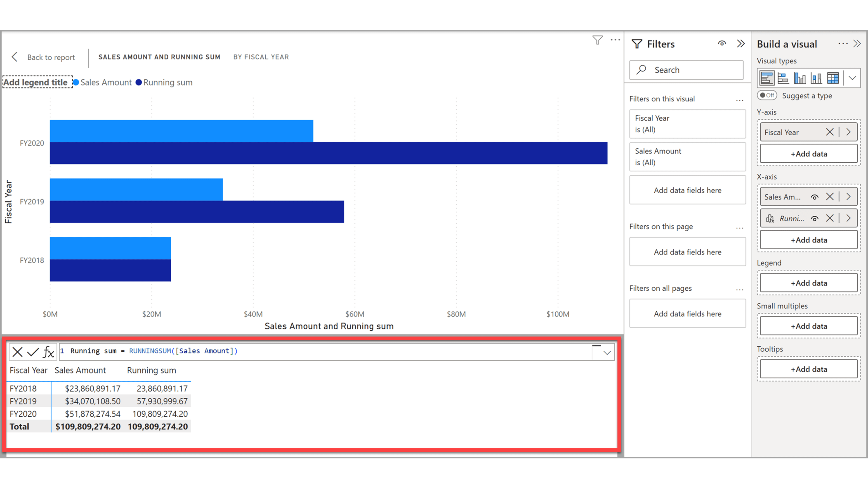Commit the formula with the checkmark

(x=33, y=352)
